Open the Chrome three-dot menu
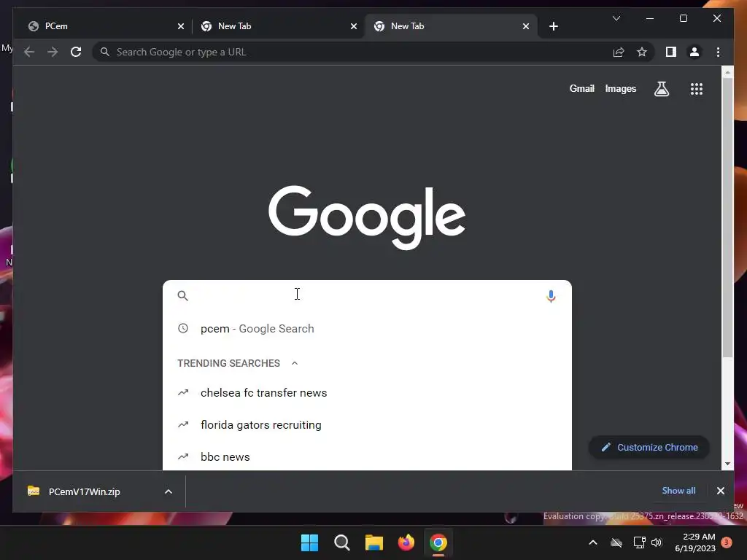Screen dimensions: 747x560 (x=718, y=52)
